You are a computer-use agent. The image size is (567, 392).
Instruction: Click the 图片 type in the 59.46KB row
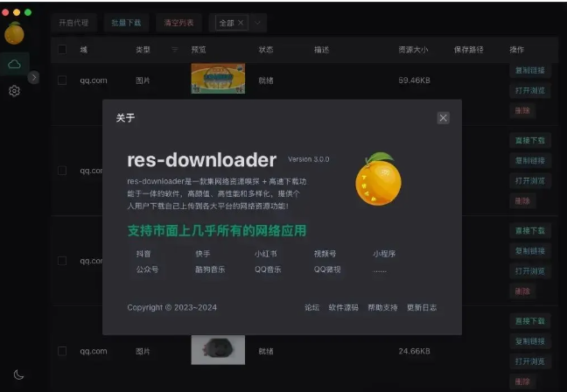click(x=143, y=80)
